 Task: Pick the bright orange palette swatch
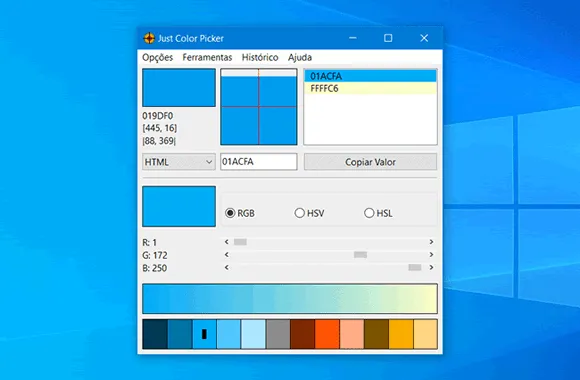click(327, 334)
